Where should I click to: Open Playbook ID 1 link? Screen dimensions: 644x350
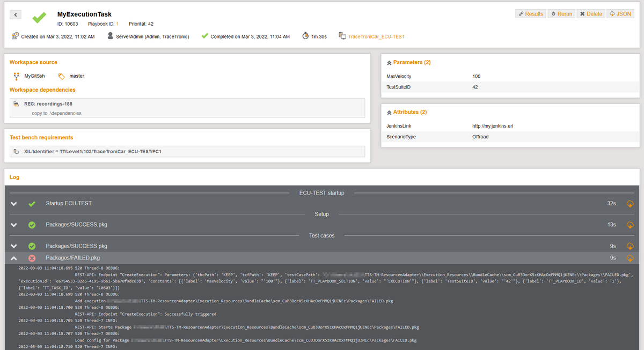[117, 24]
